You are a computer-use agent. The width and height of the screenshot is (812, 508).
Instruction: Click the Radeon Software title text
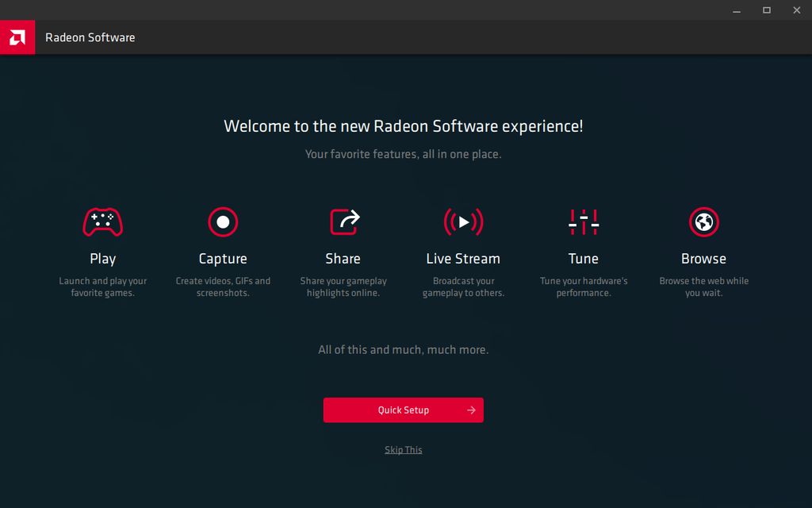[90, 37]
